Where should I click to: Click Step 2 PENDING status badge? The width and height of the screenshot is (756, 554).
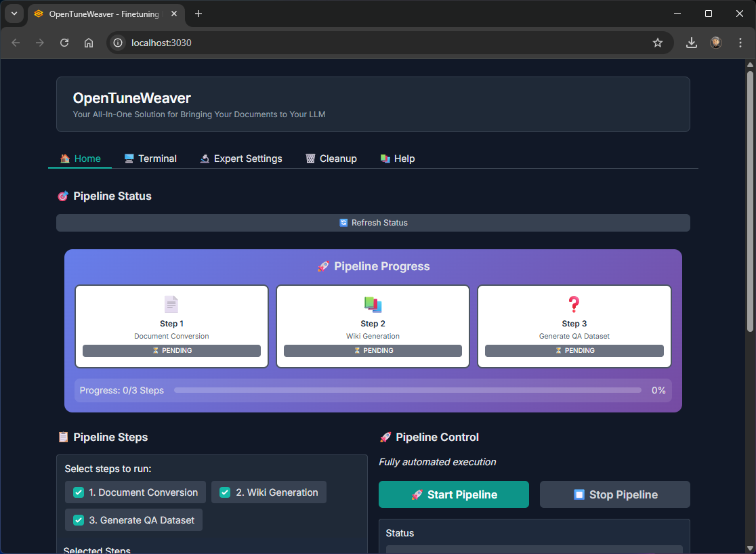(x=373, y=351)
